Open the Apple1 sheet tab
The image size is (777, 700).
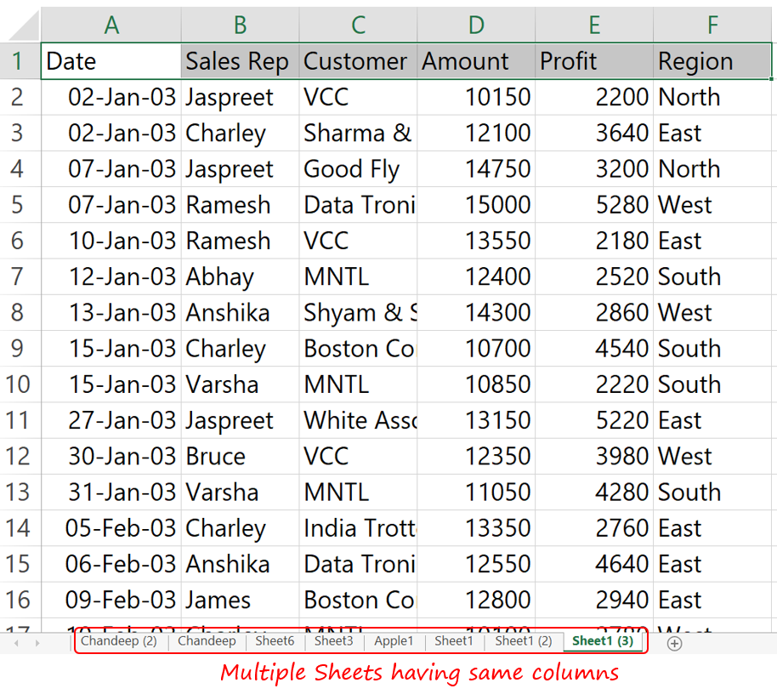394,641
